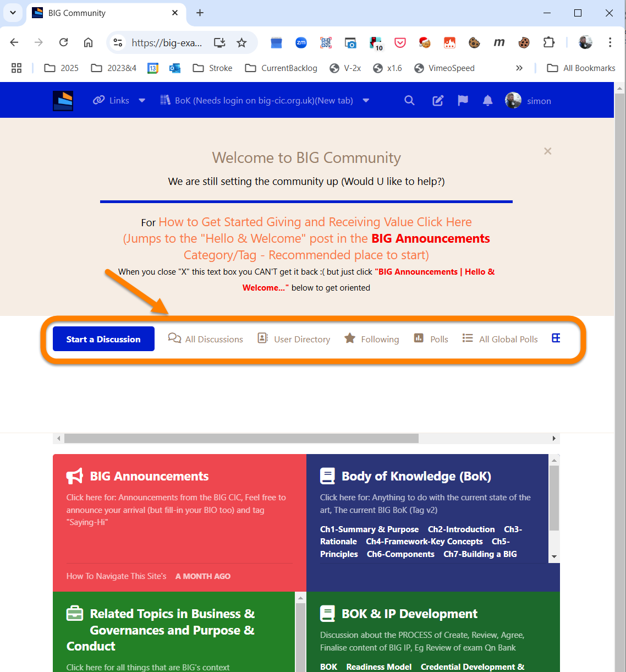
Task: Open the browser extensions puzzle icon
Action: tap(548, 43)
